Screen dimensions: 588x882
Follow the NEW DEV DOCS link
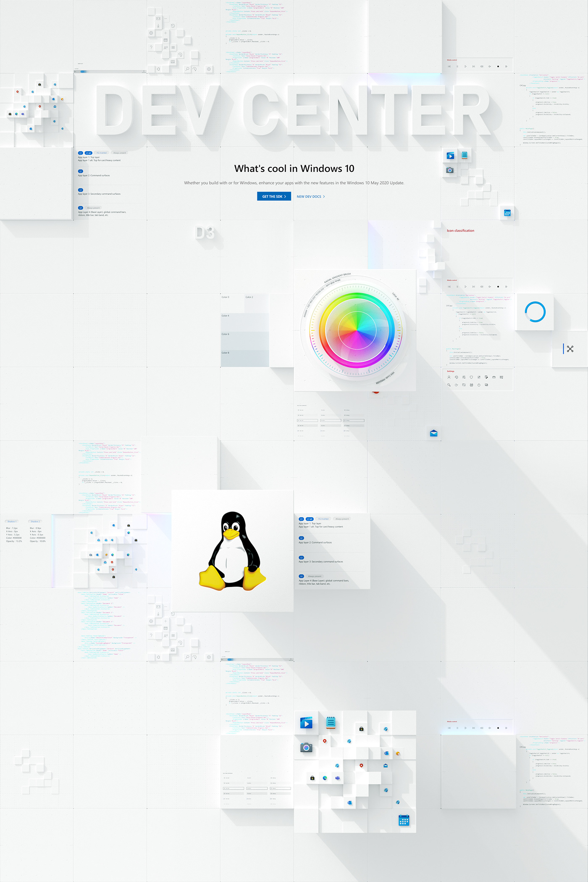click(311, 197)
